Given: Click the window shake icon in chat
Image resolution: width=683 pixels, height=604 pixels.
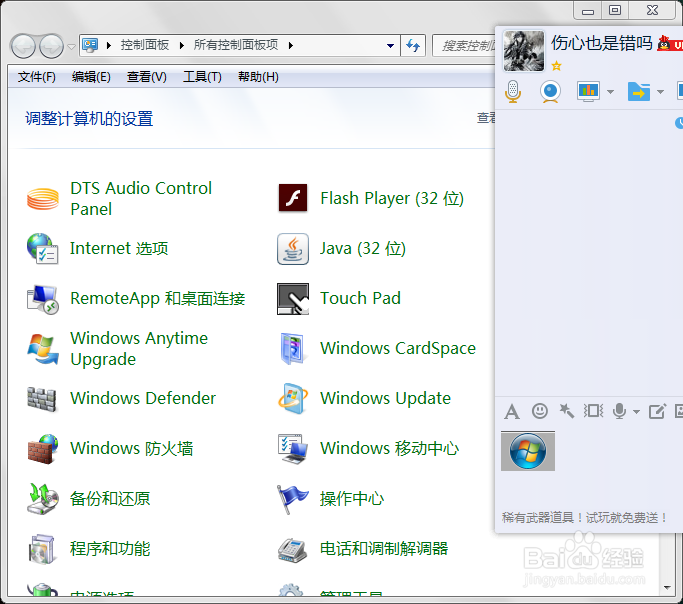Looking at the screenshot, I should coord(593,411).
